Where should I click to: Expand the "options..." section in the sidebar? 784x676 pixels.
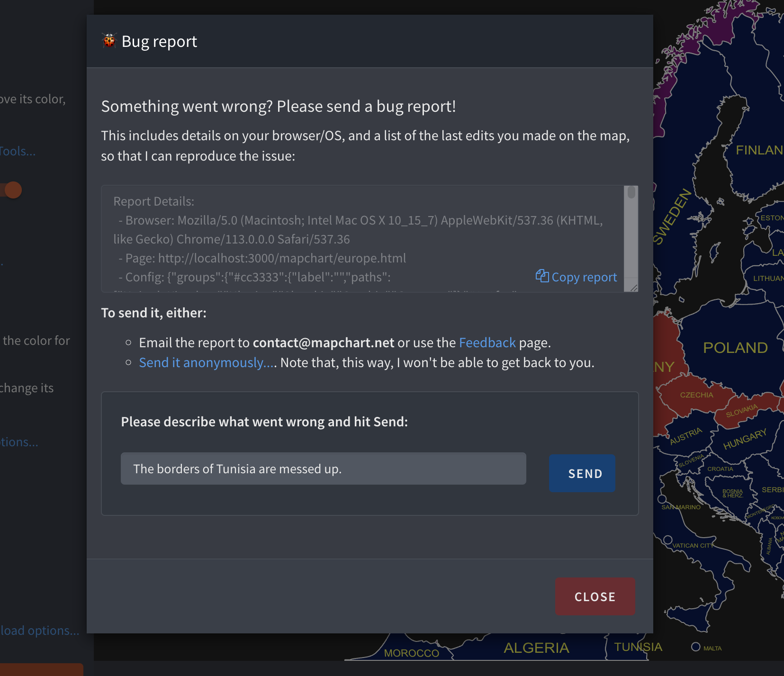(x=19, y=442)
